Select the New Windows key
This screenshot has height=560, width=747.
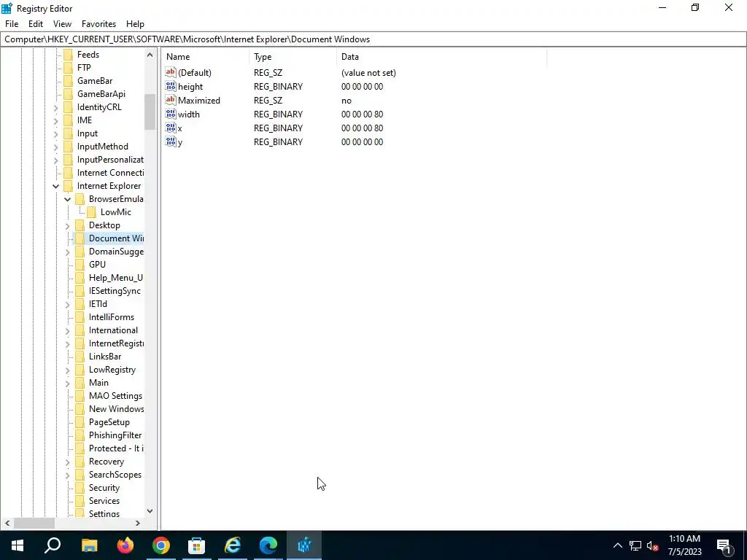[116, 408]
